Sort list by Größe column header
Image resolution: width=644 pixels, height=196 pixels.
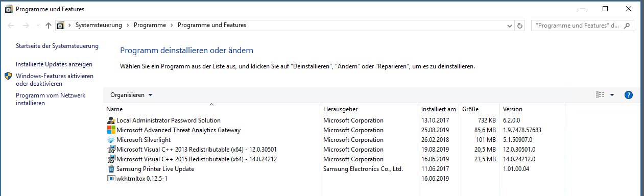coord(480,109)
